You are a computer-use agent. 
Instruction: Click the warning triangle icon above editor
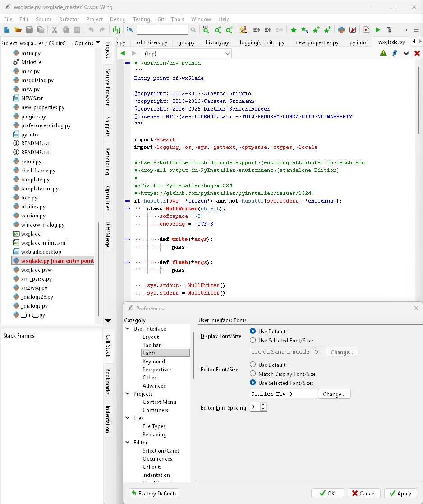(x=383, y=53)
